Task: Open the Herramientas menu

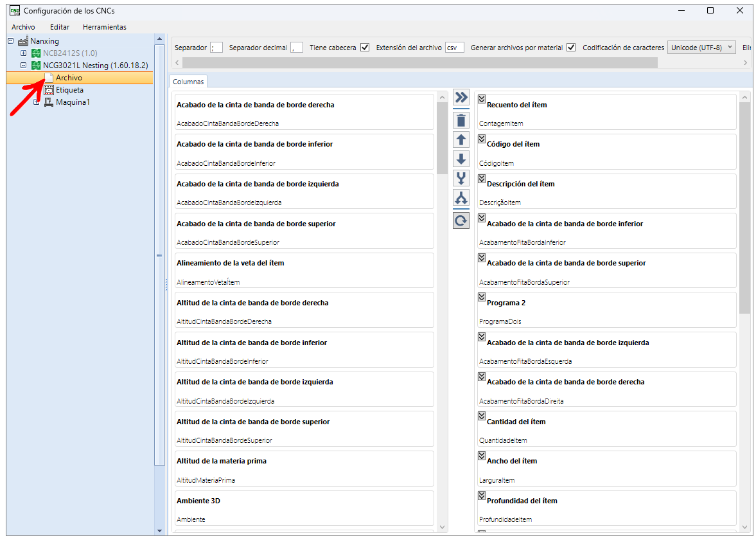Action: coord(105,27)
